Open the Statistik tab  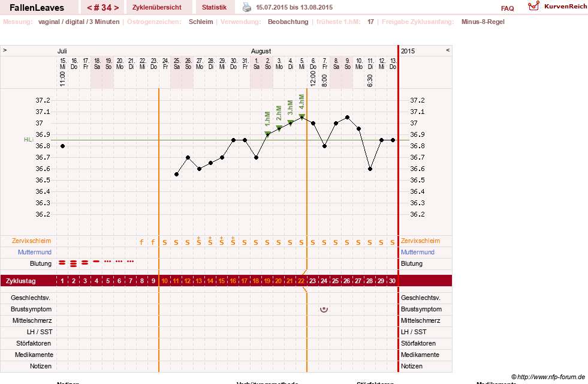coord(214,7)
